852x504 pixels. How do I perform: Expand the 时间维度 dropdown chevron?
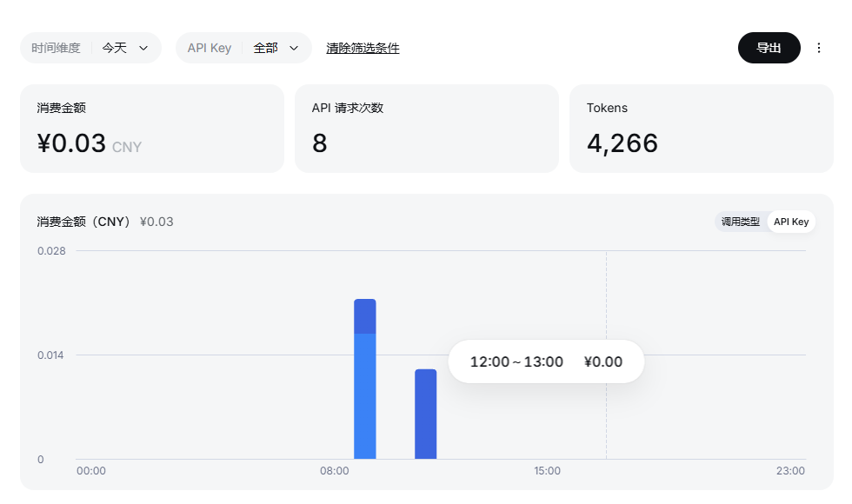[x=143, y=48]
